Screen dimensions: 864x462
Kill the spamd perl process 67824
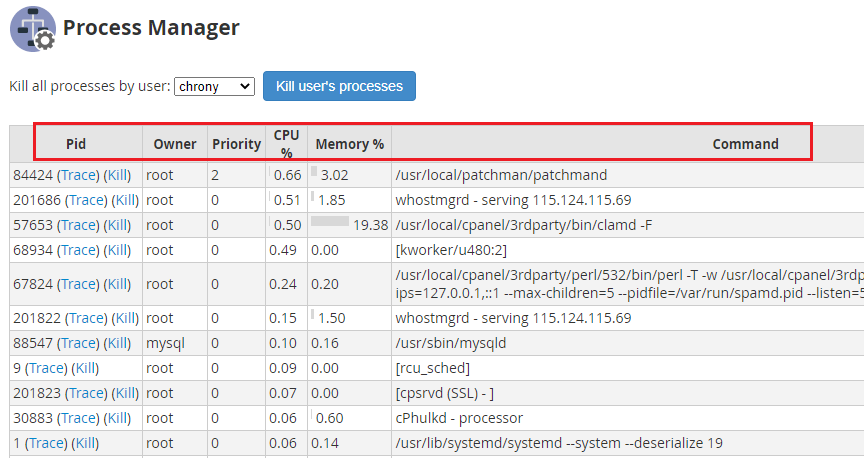(x=118, y=284)
